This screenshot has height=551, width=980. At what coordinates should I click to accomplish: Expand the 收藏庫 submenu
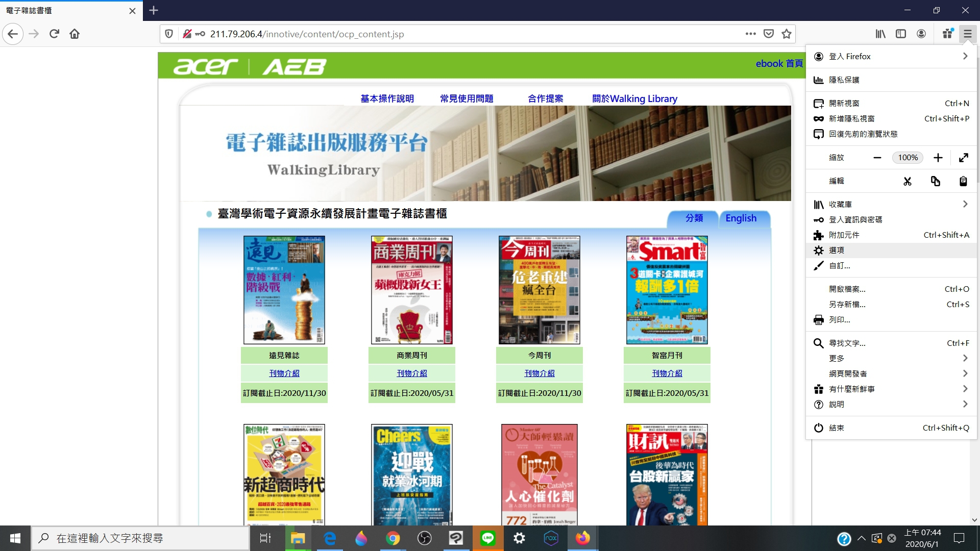pos(891,205)
